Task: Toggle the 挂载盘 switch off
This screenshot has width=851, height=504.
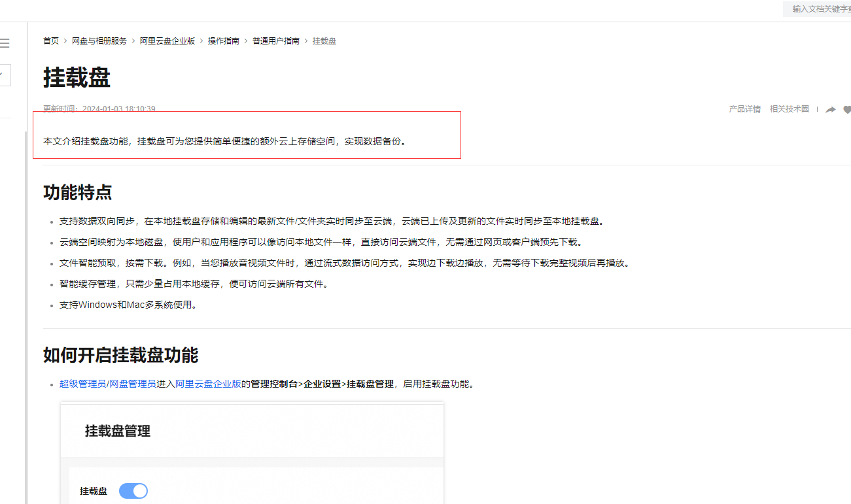Action: click(133, 491)
